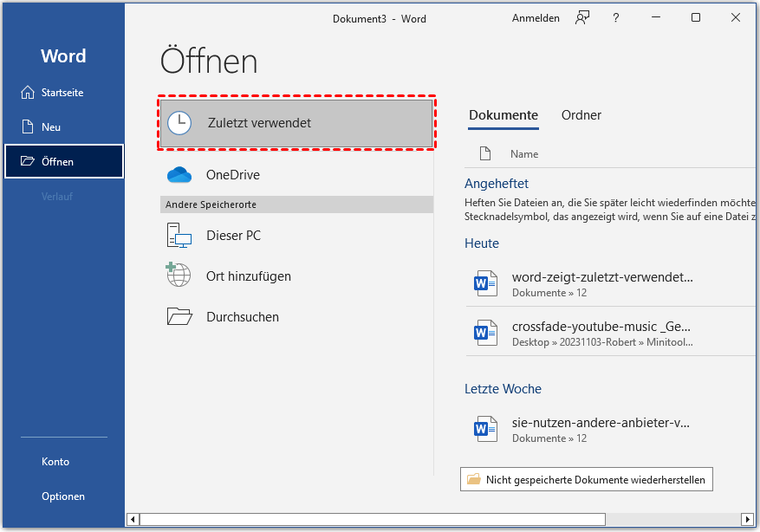Click the feedback icon in title bar
The width and height of the screenshot is (760, 532).
click(x=582, y=18)
